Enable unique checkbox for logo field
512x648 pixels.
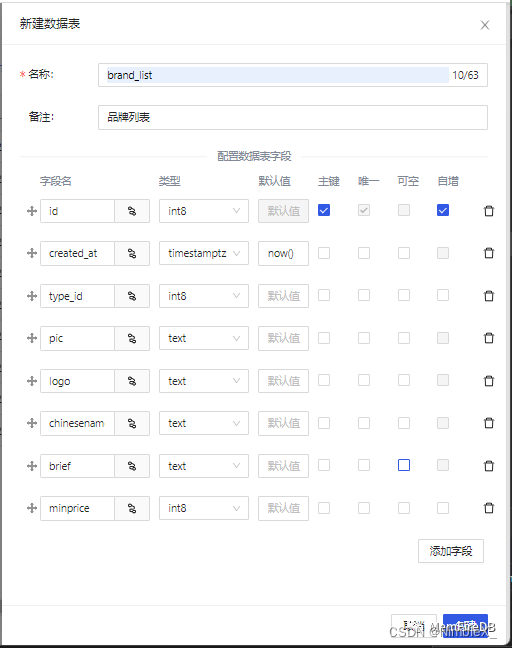(x=364, y=380)
